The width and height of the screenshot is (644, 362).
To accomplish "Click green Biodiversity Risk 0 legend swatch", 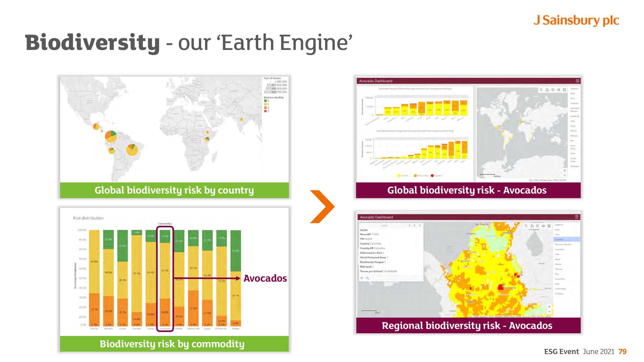I will coord(265,101).
